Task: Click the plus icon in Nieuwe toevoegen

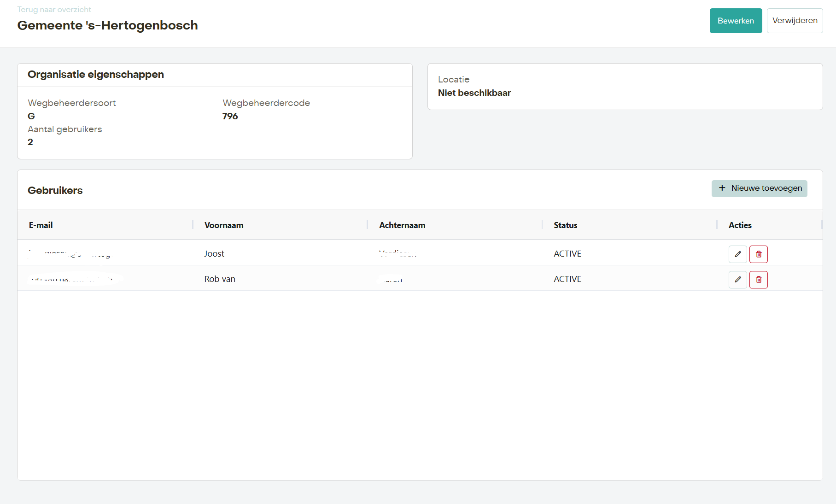Action: [x=722, y=188]
